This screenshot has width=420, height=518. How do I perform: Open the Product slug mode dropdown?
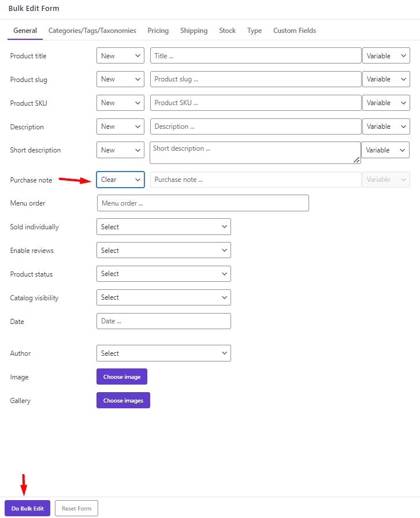[x=120, y=79]
